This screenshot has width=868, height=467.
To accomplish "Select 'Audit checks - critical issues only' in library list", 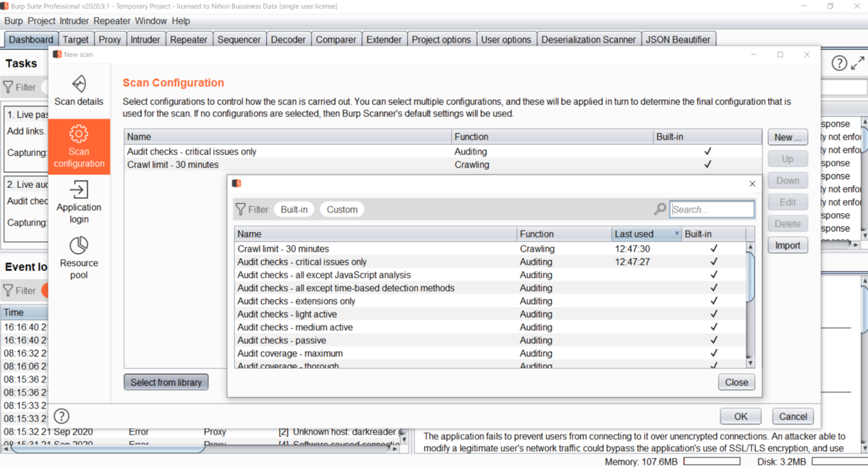I will [490, 262].
